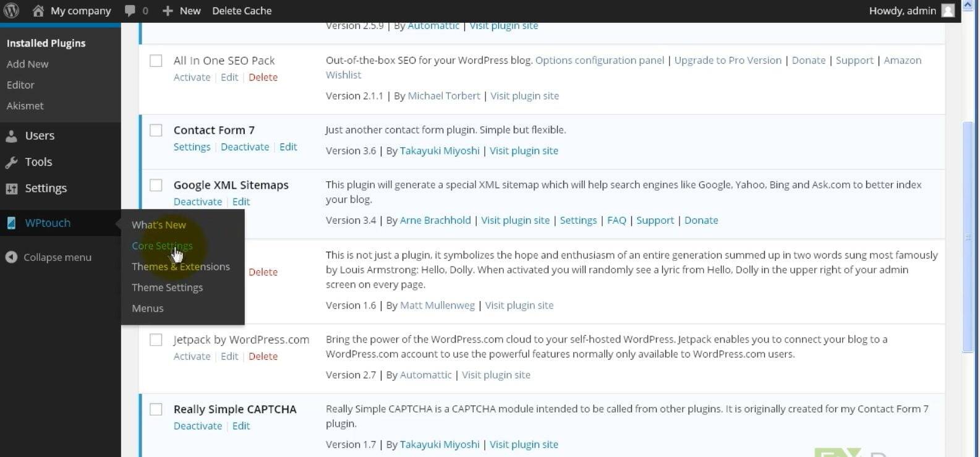Delete the Jetpack by WordPress.com plugin
Image resolution: width=980 pixels, height=457 pixels.
coord(263,356)
